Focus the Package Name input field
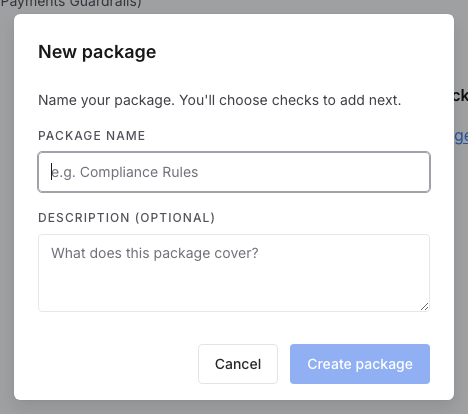468x414 pixels. point(234,172)
